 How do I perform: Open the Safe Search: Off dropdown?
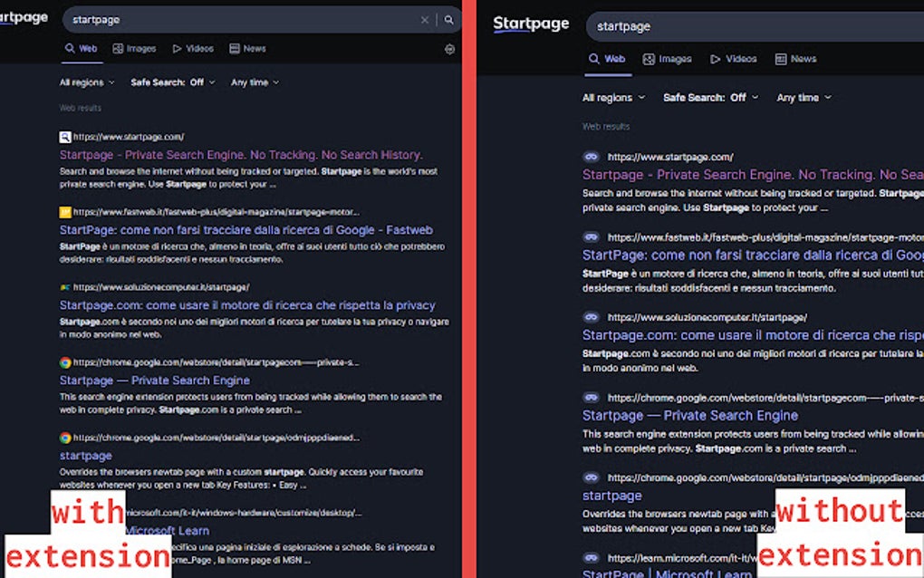tap(172, 82)
